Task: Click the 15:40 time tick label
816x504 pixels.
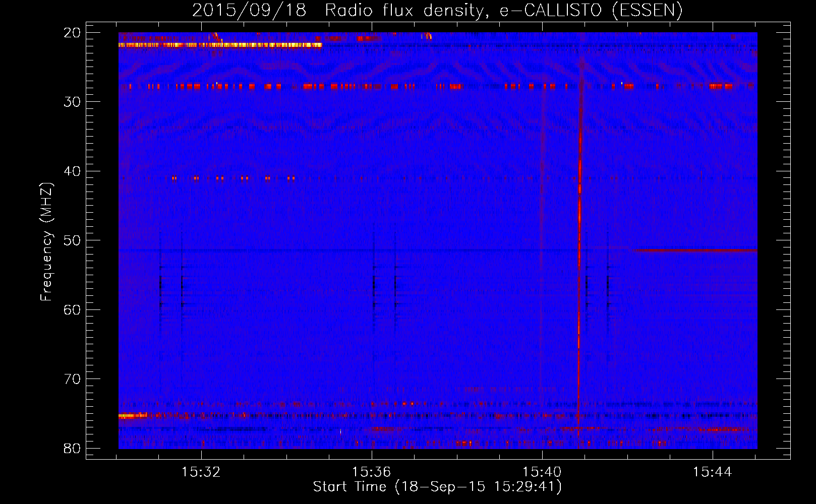Action: pyautogui.click(x=542, y=472)
